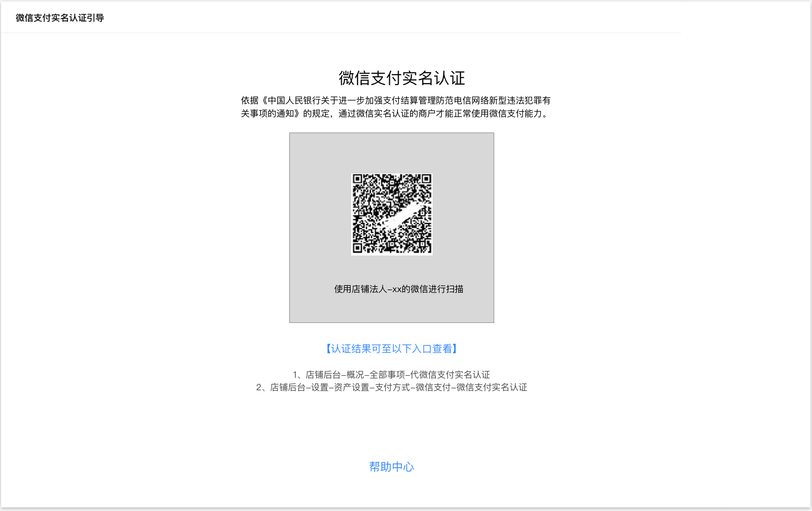
Task: Click 【认证结果可至以下入口查看】 blue text
Action: [x=391, y=349]
